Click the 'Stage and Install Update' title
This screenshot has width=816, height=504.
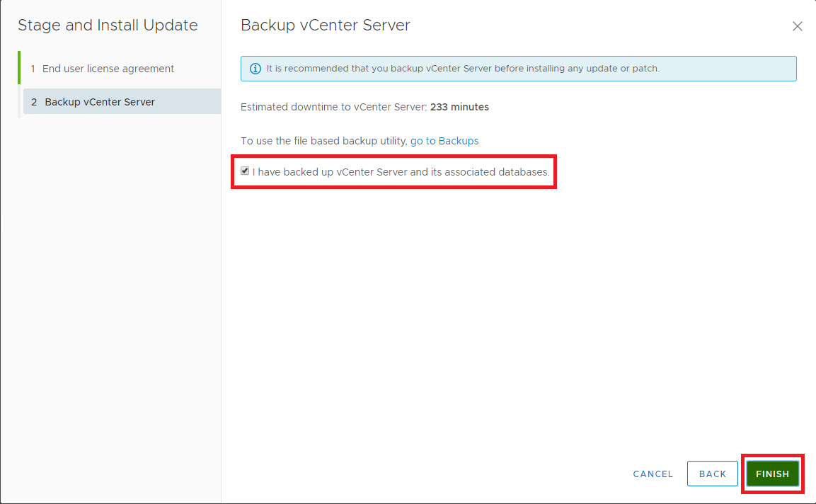[x=108, y=25]
